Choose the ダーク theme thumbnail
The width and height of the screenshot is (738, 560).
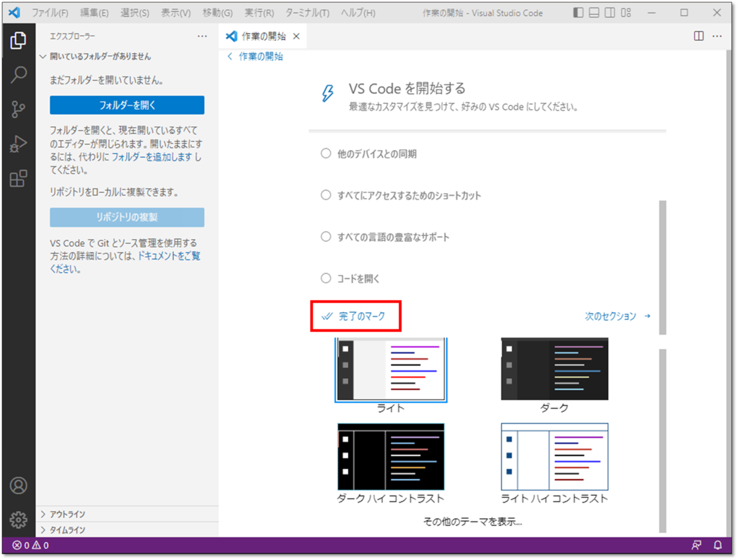pyautogui.click(x=555, y=369)
